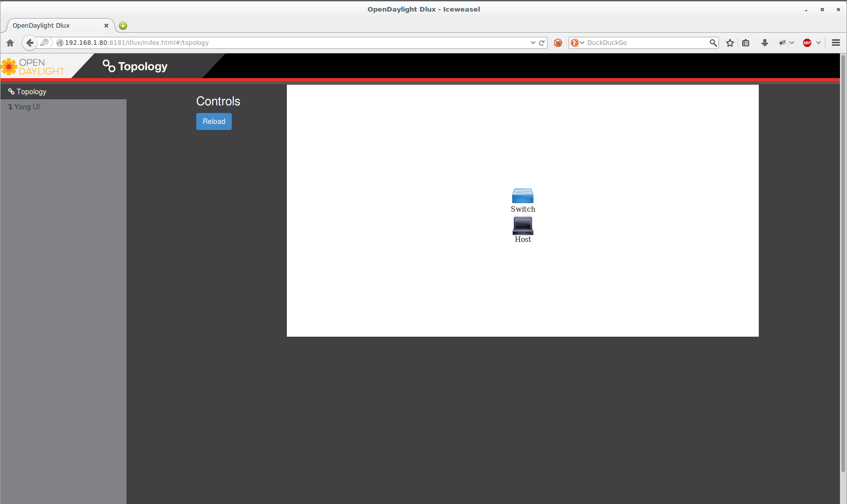The image size is (847, 504).
Task: Close the OpenDaylight Dlux tab
Action: coord(106,26)
